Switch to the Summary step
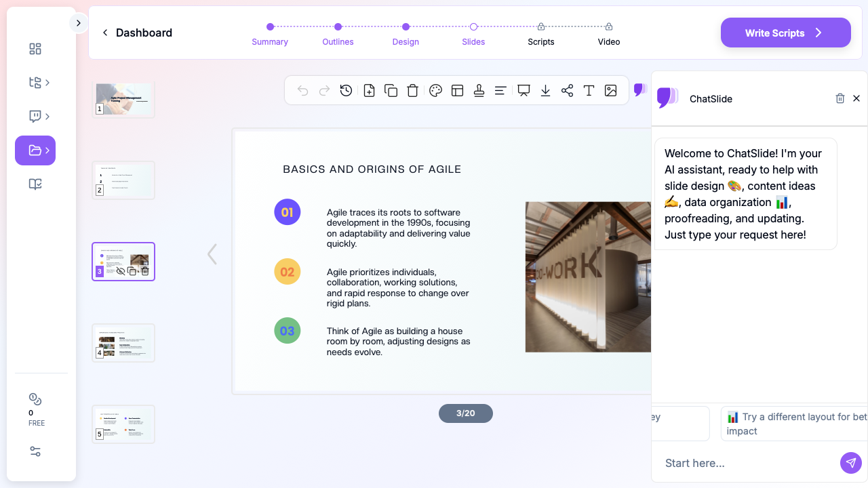 pyautogui.click(x=270, y=27)
